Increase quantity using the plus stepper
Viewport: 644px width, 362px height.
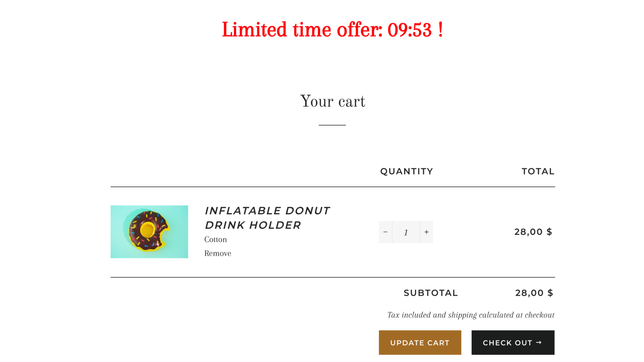point(426,232)
